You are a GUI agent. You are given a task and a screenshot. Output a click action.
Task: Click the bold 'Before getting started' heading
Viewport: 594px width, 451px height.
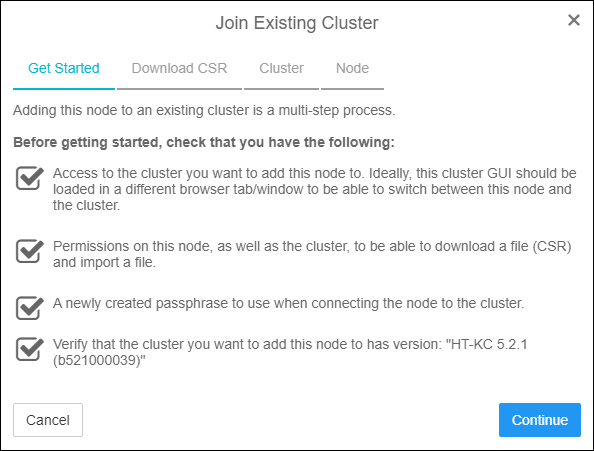click(204, 142)
